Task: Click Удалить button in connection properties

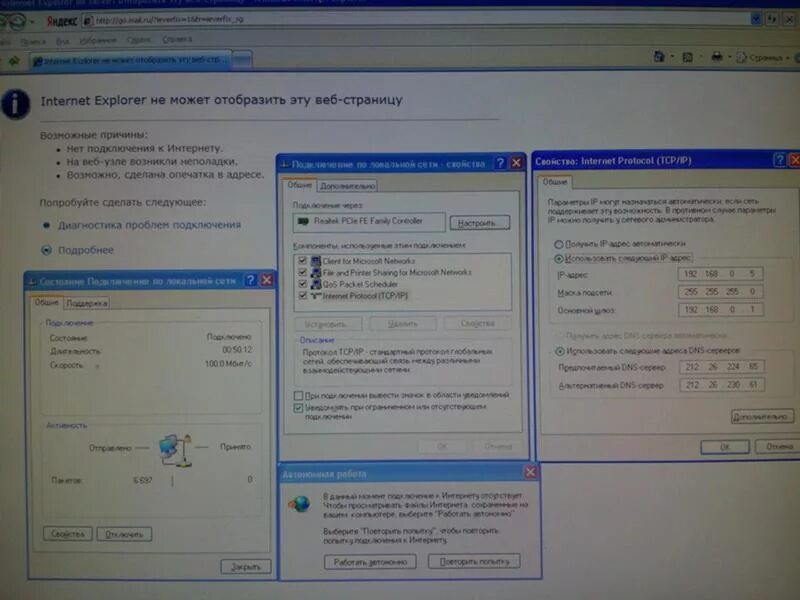Action: point(403,323)
